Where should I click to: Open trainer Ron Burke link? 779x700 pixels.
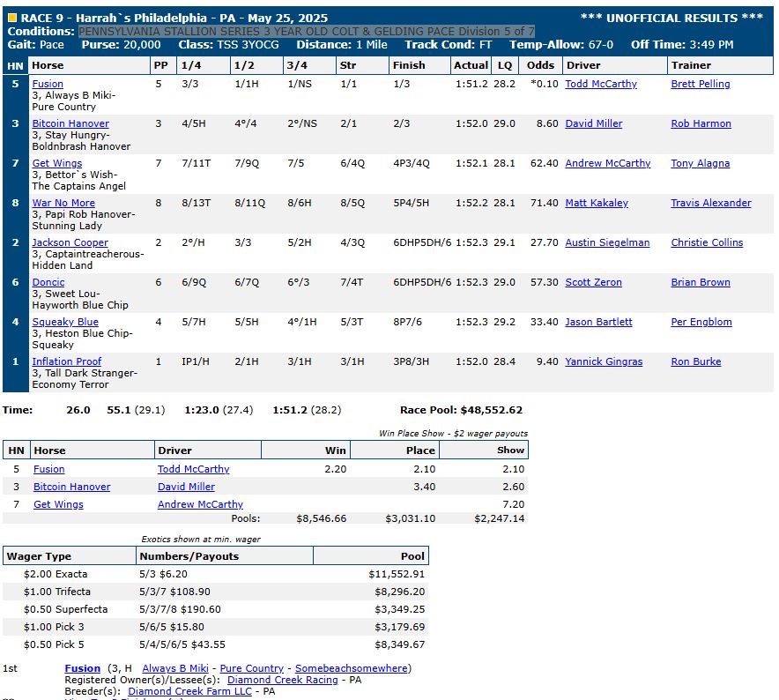[694, 361]
